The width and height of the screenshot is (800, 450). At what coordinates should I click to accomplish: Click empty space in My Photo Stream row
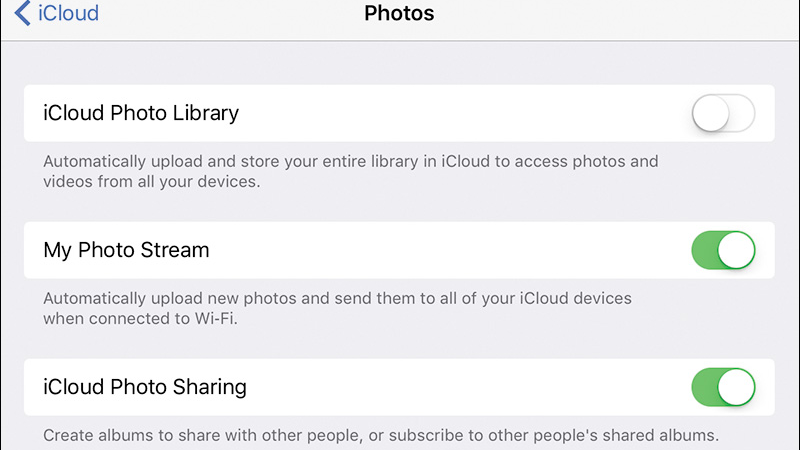point(449,250)
